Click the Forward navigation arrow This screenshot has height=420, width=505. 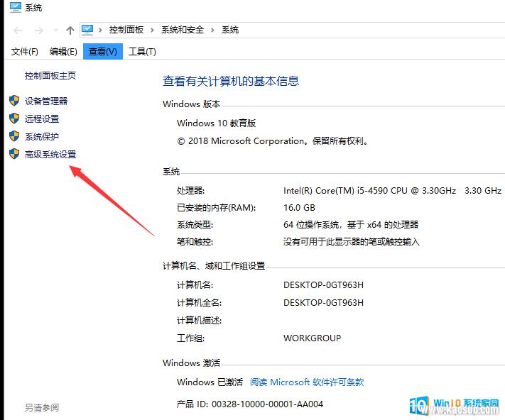(38, 31)
